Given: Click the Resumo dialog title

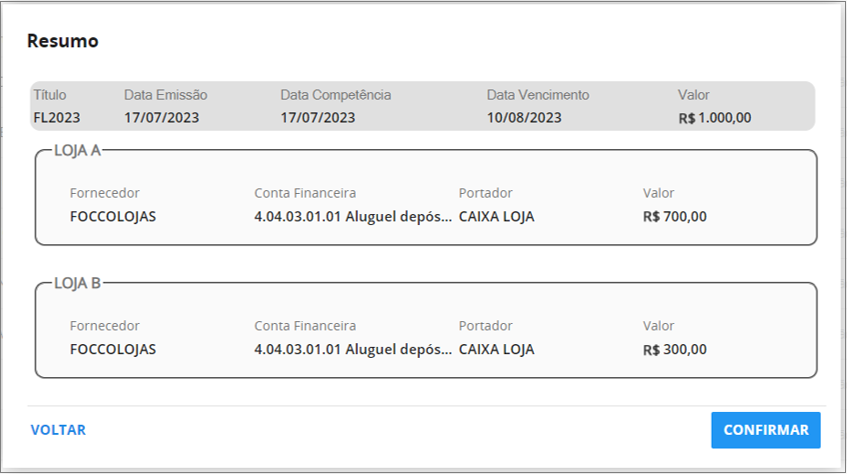Looking at the screenshot, I should pyautogui.click(x=63, y=41).
